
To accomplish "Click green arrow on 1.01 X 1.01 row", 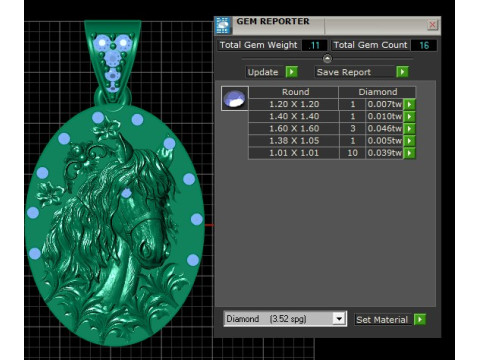I will 409,153.
